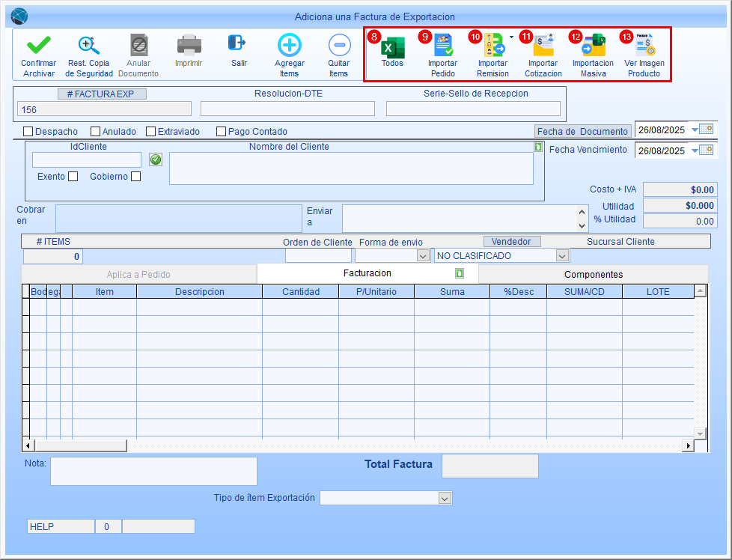The image size is (732, 560).
Task: Check the Pago Contado option
Action: [x=222, y=132]
